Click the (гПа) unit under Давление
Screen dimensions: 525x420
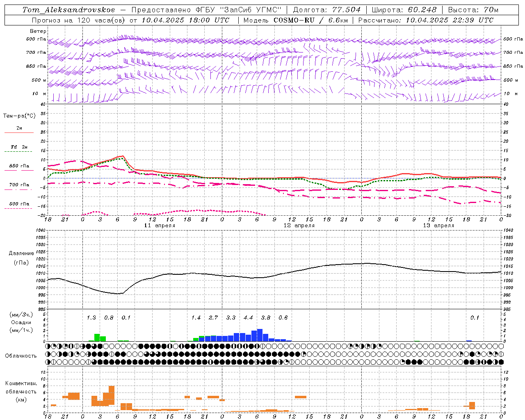pos(21,263)
